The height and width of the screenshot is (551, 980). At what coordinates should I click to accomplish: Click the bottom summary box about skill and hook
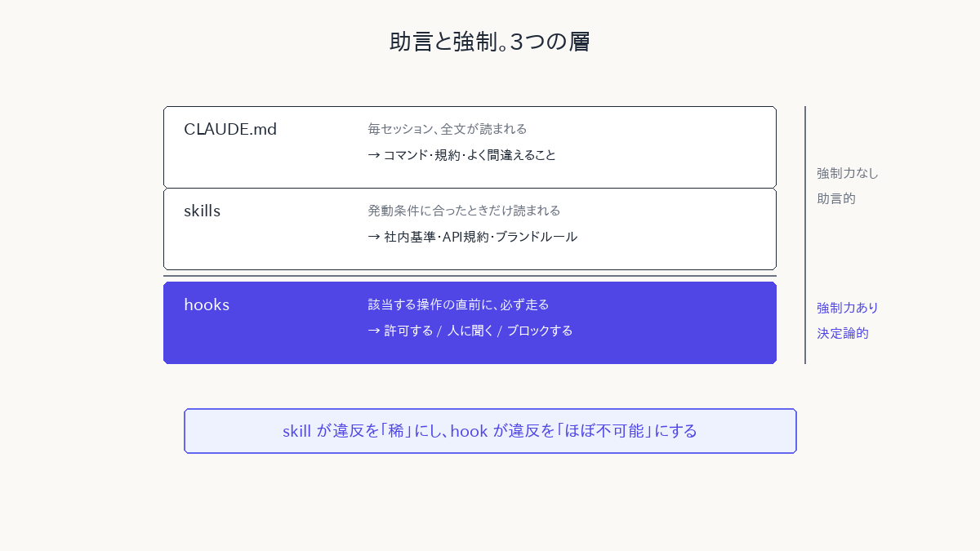click(490, 431)
